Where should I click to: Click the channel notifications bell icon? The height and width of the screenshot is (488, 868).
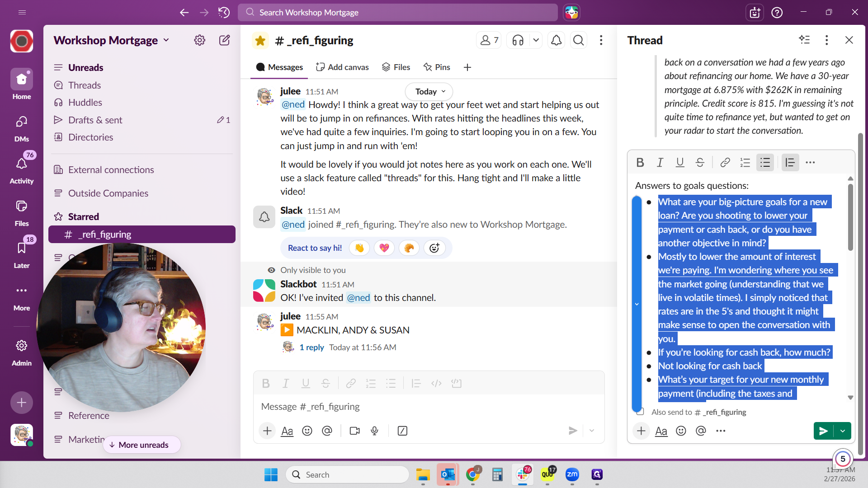click(556, 41)
